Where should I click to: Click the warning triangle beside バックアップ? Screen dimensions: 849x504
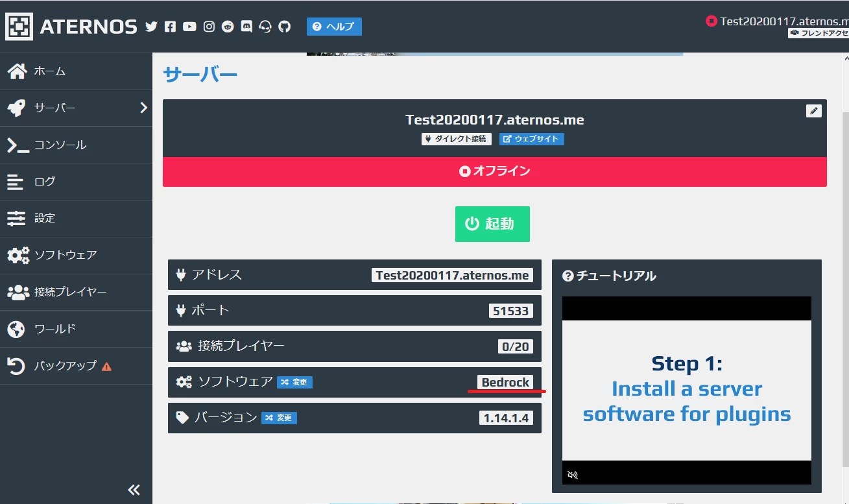(107, 366)
